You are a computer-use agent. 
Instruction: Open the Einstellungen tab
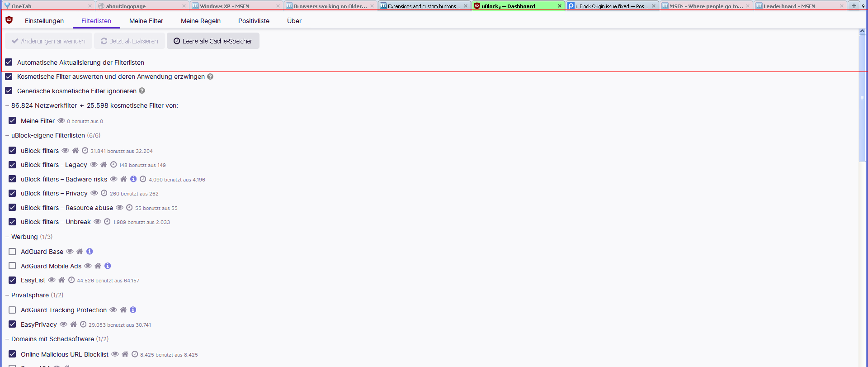pyautogui.click(x=44, y=21)
